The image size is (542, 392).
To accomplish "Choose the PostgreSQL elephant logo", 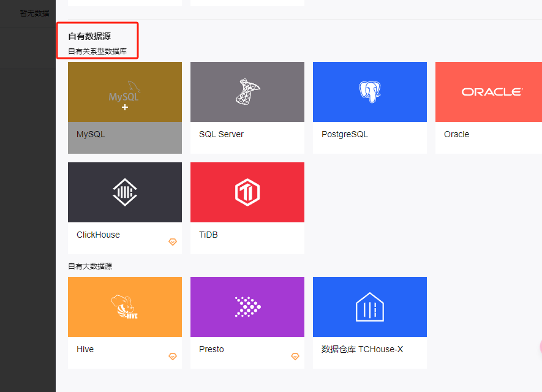I will 369,92.
